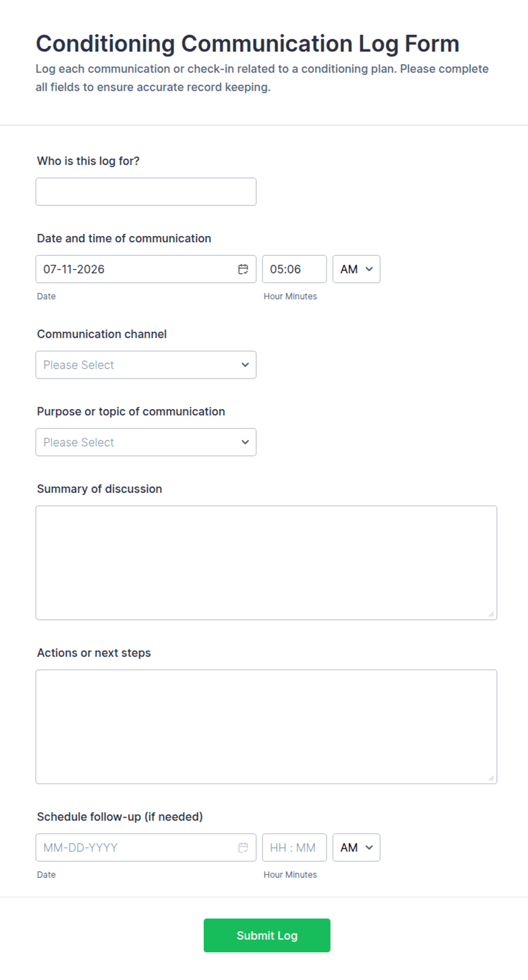Click the follow-up HH : MM time field
The height and width of the screenshot is (980, 528).
tap(294, 847)
